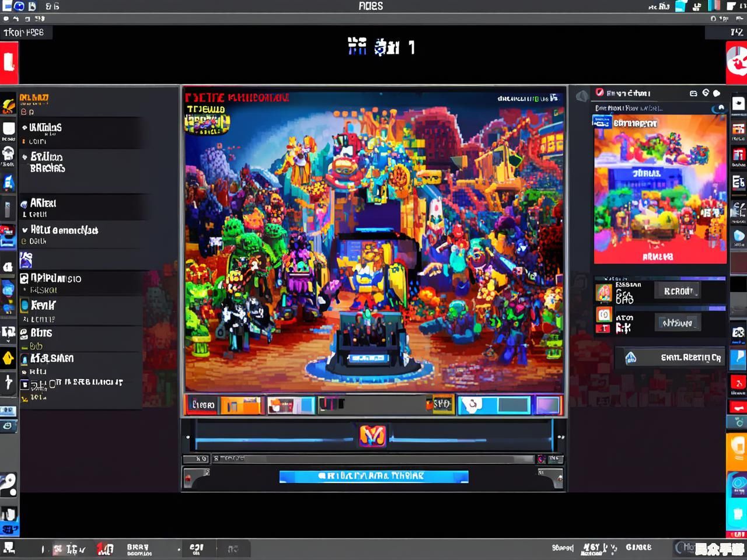The height and width of the screenshot is (560, 747).
Task: Open the pink-haired character avatar
Action: point(603,292)
